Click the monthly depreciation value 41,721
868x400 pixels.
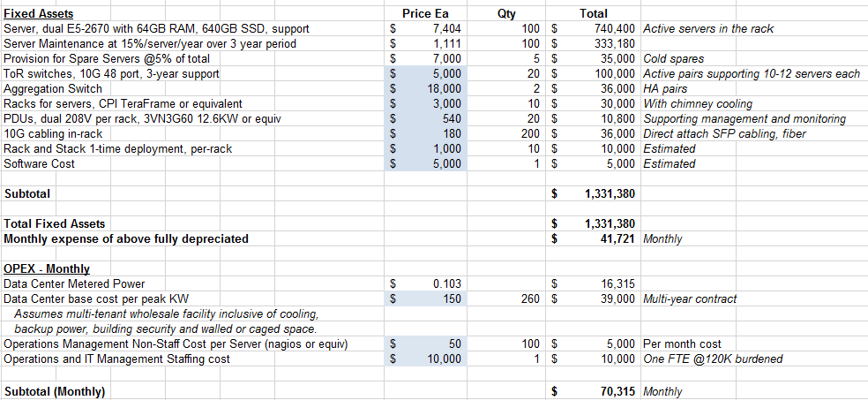[x=594, y=238]
